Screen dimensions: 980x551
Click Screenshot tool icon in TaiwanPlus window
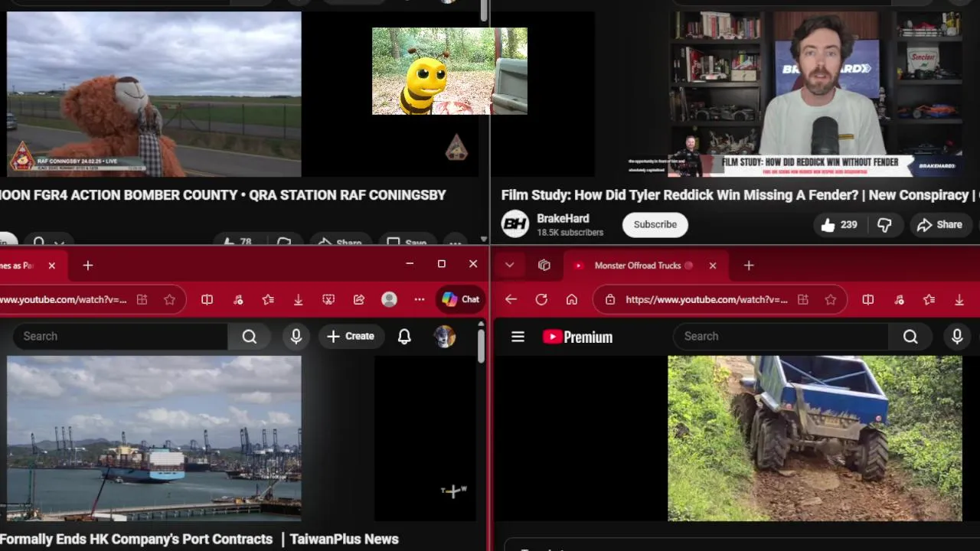[x=328, y=300]
